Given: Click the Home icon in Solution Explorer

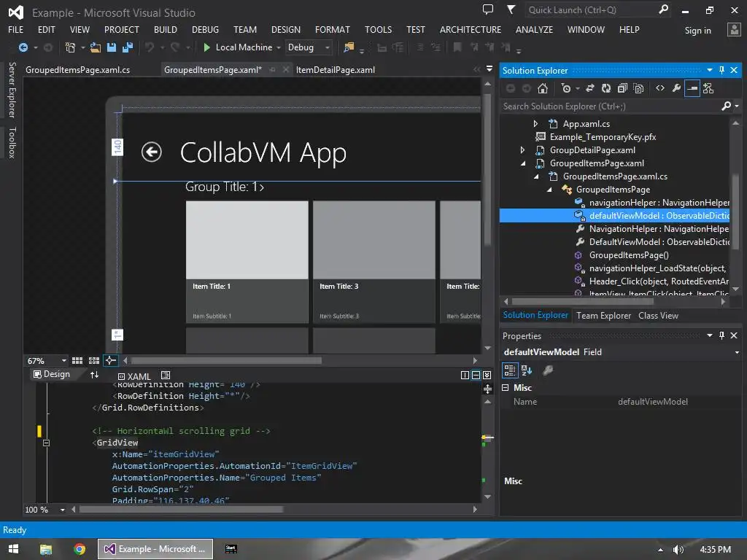Looking at the screenshot, I should point(542,88).
